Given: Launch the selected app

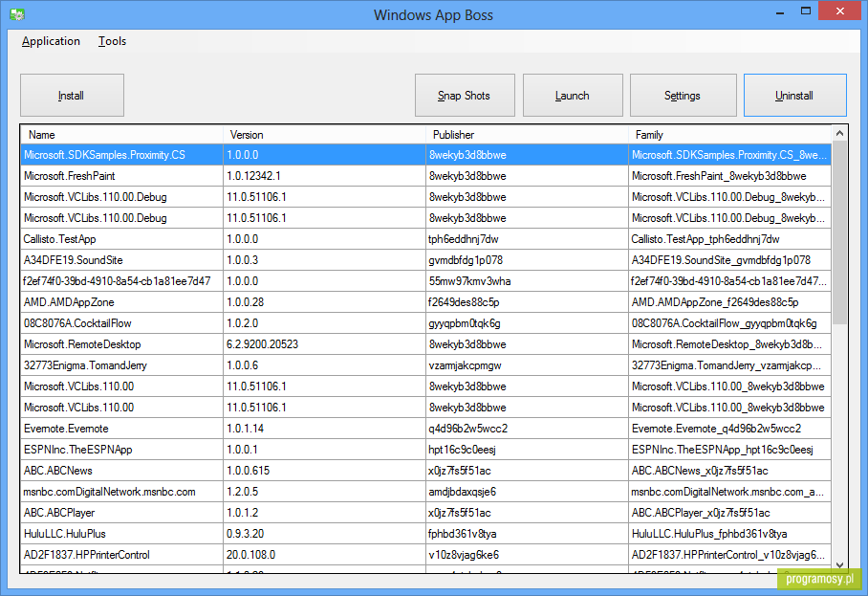Looking at the screenshot, I should point(573,96).
